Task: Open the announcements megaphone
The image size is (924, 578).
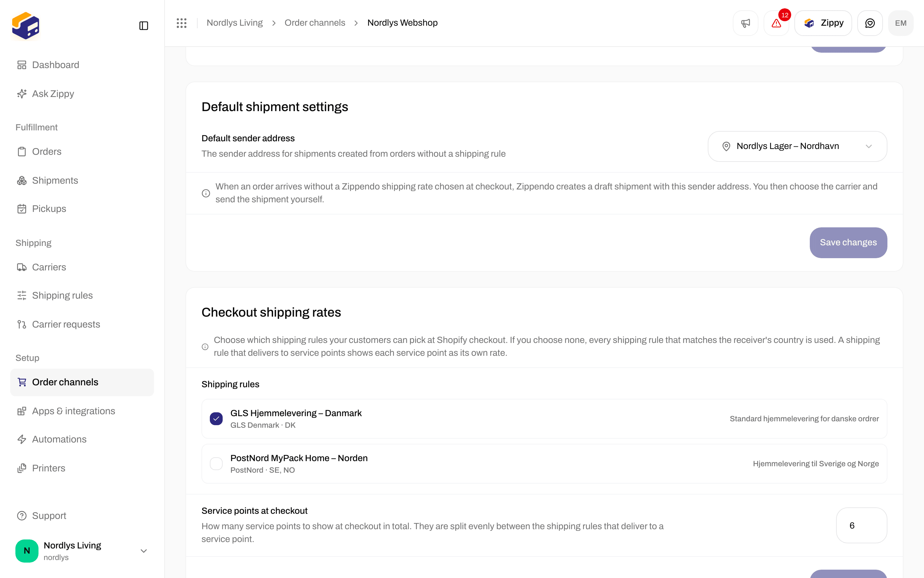Action: tap(745, 23)
